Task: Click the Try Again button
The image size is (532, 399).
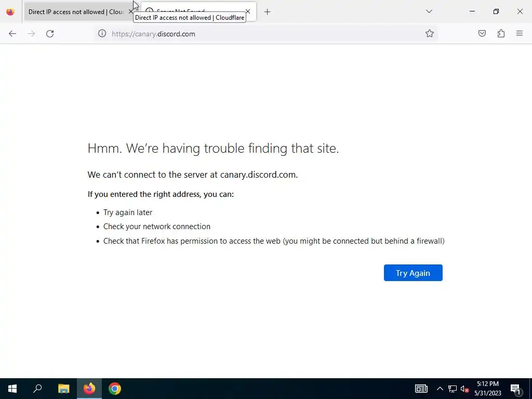Action: coord(413,273)
